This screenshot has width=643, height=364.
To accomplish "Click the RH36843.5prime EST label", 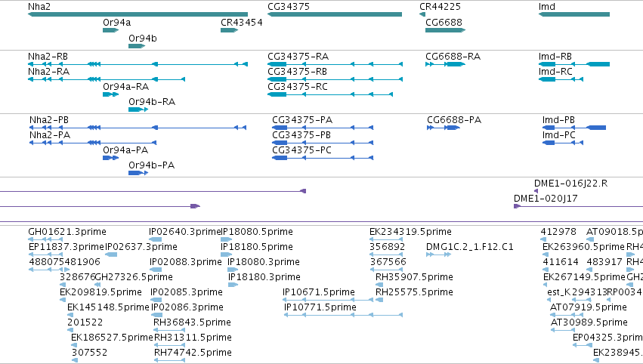I will coord(193,323).
